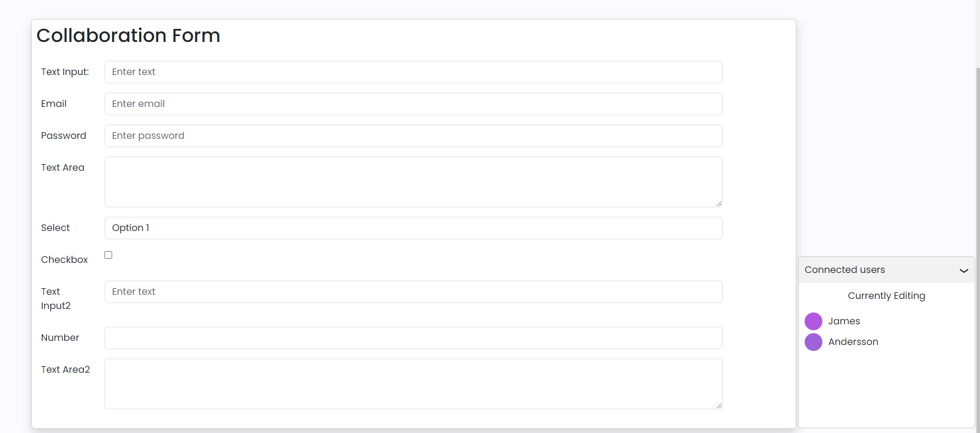The image size is (980, 433).
Task: Focus the Enter email field
Action: (x=413, y=104)
